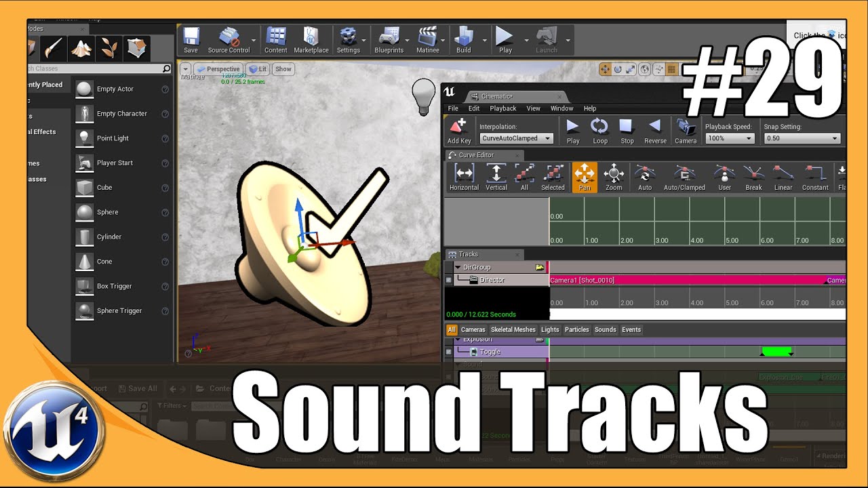Open the Perspective viewport dropdown

[x=218, y=69]
